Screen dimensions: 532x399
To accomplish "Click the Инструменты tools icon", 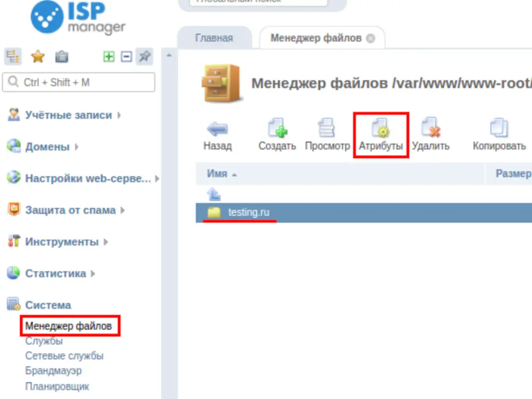I will [x=13, y=241].
